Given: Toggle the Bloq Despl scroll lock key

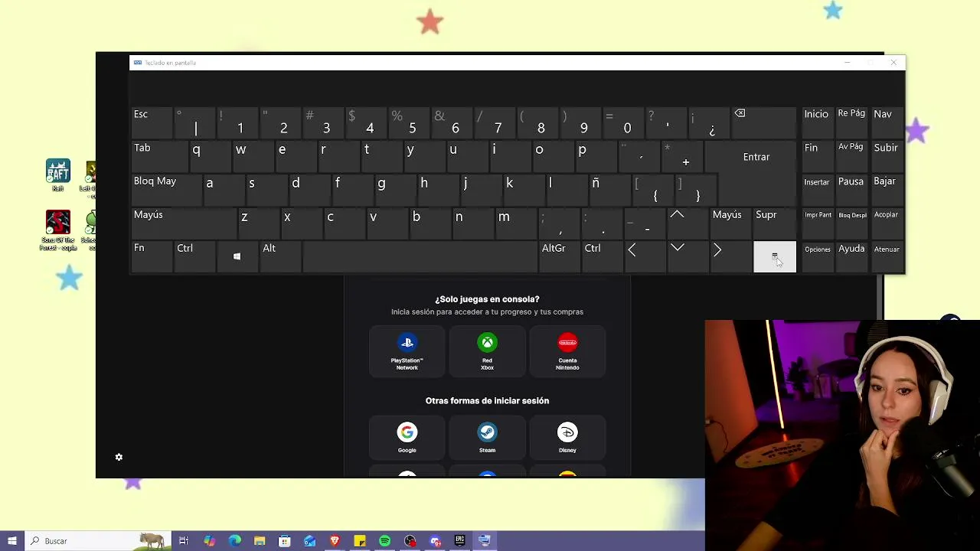Looking at the screenshot, I should pos(852,223).
